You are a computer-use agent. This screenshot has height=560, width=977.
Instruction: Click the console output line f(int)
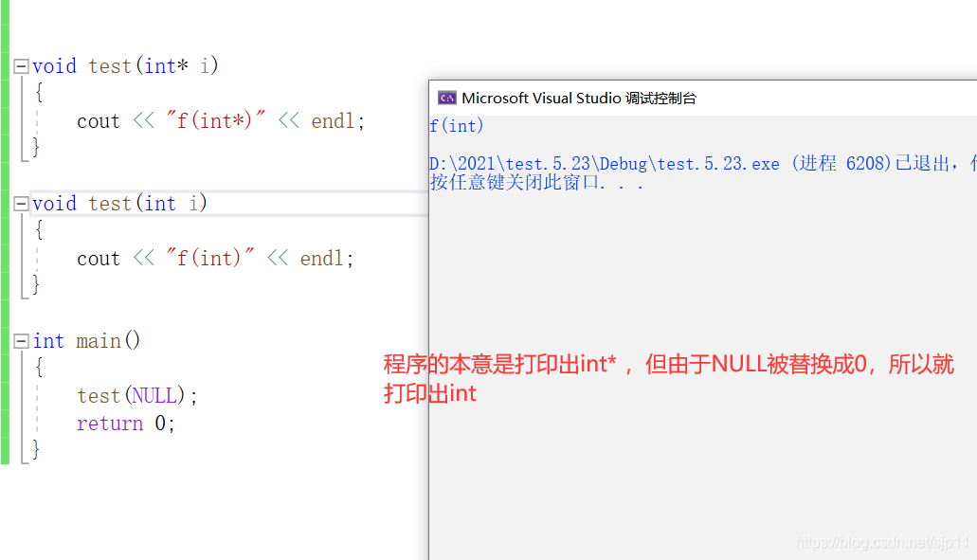pyautogui.click(x=457, y=126)
